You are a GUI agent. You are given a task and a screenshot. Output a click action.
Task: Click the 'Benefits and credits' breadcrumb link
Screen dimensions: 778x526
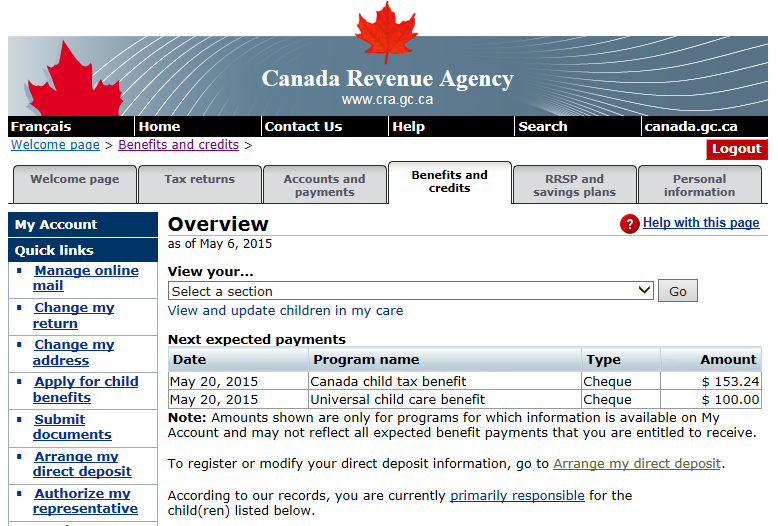pos(178,145)
